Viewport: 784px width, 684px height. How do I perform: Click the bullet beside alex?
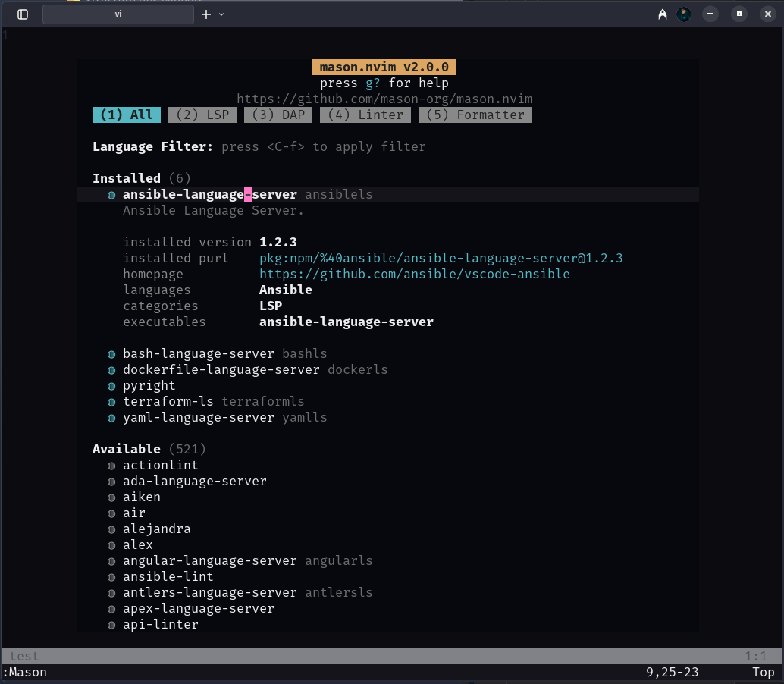tap(111, 545)
